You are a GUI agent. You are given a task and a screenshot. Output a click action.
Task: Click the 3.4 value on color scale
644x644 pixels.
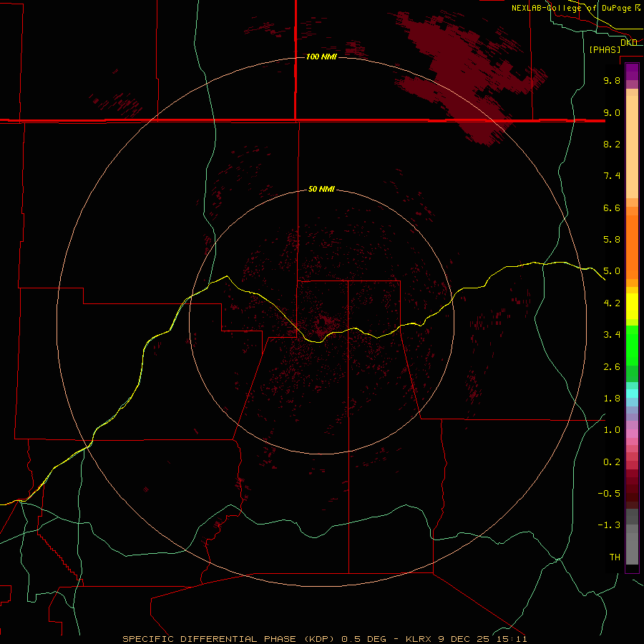tap(612, 335)
